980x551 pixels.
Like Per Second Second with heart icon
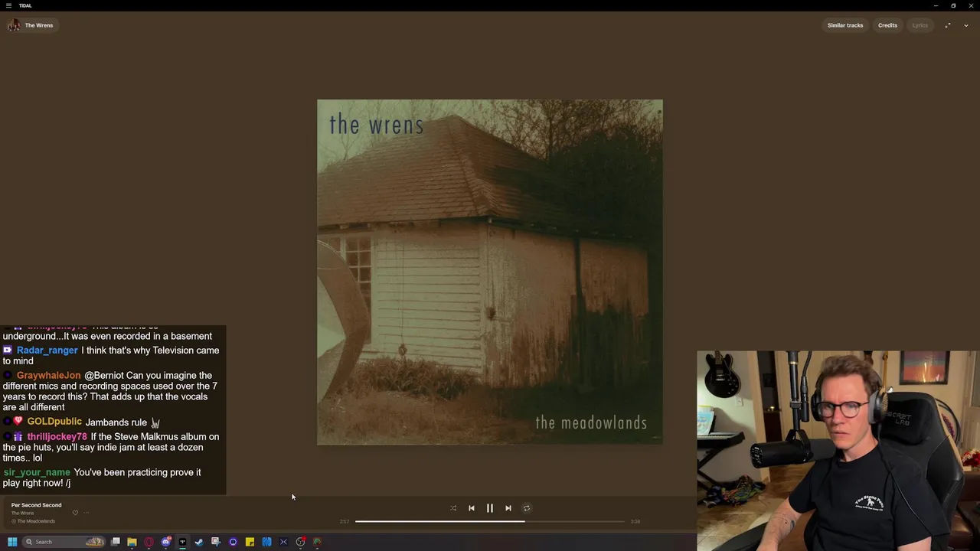tap(75, 513)
